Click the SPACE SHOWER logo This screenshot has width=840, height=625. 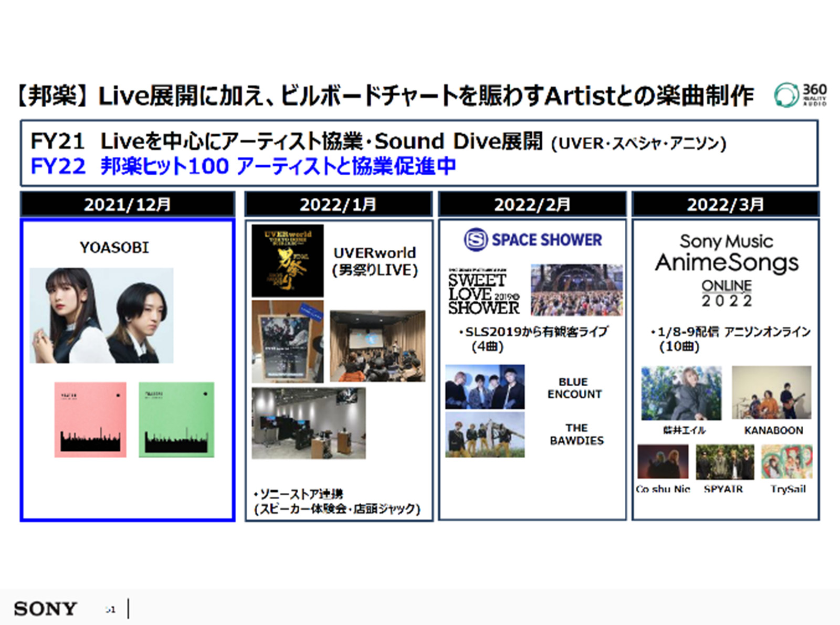(x=533, y=240)
